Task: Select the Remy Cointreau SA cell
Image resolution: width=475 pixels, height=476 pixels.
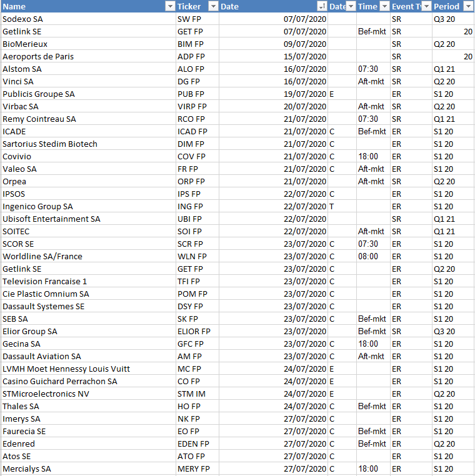Action: (88, 119)
